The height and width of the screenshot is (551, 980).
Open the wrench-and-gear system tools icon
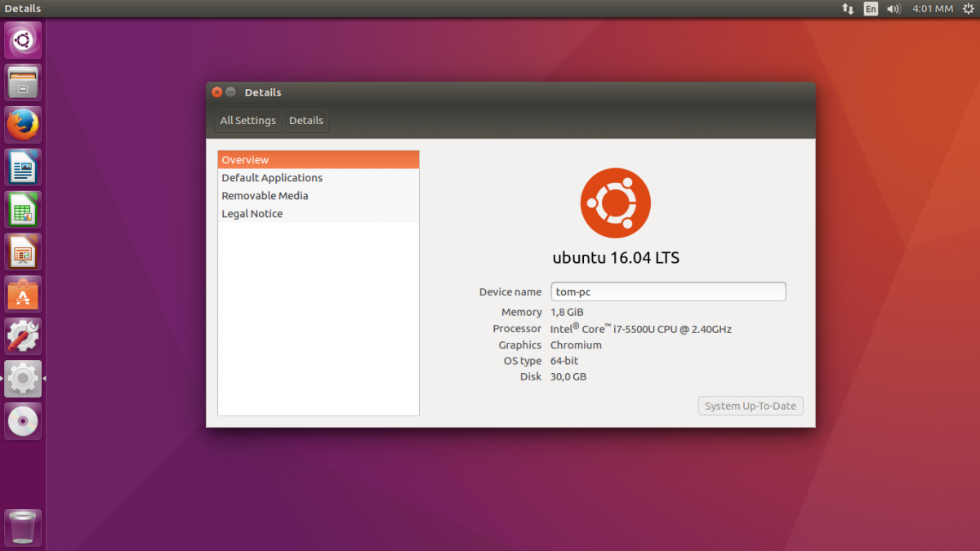click(x=23, y=336)
